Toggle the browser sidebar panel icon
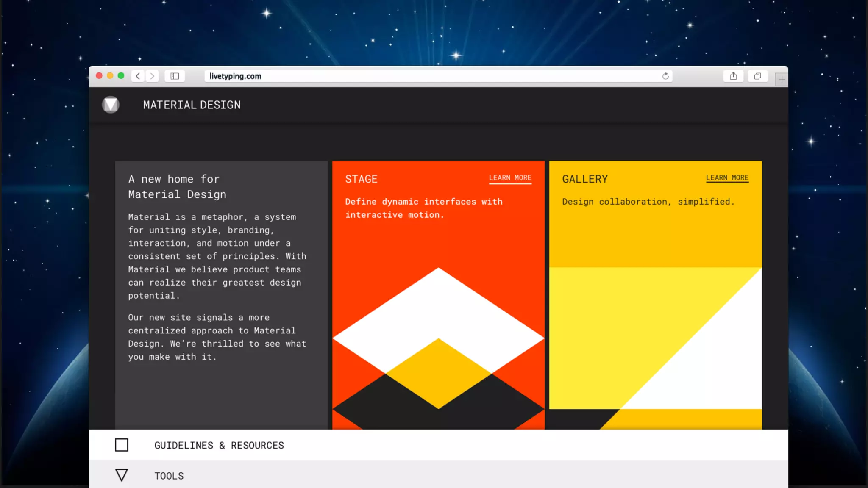Viewport: 868px width, 488px height. [175, 76]
